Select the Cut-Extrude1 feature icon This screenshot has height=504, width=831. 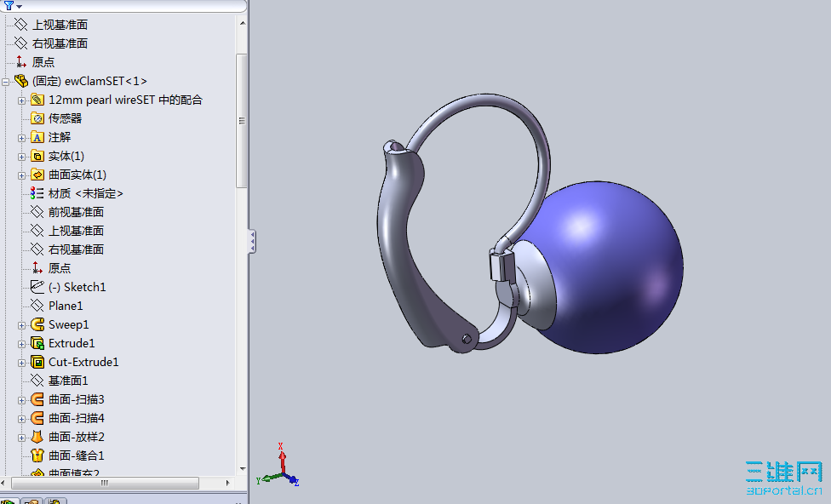point(40,362)
